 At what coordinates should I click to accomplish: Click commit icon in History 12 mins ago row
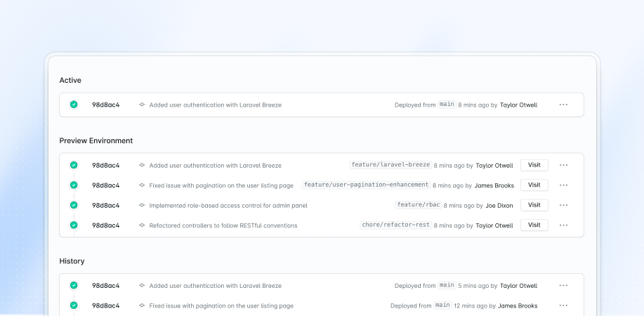tap(142, 305)
